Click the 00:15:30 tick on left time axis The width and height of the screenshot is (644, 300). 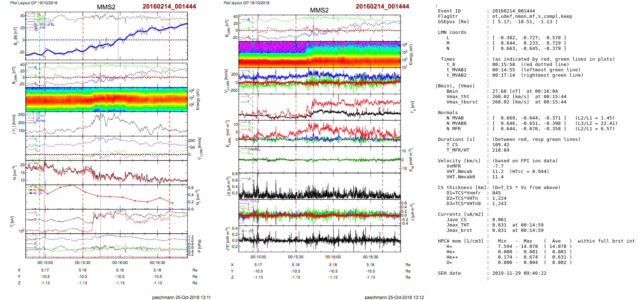click(x=82, y=263)
